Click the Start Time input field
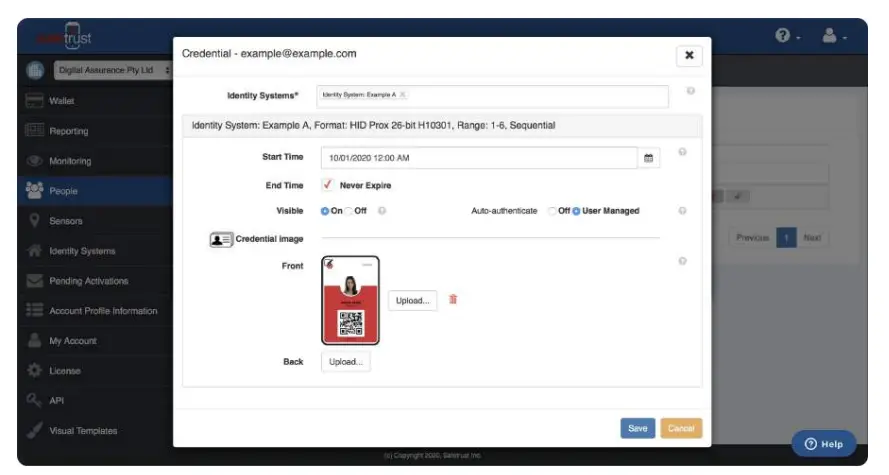This screenshot has height=475, width=889. click(x=479, y=158)
